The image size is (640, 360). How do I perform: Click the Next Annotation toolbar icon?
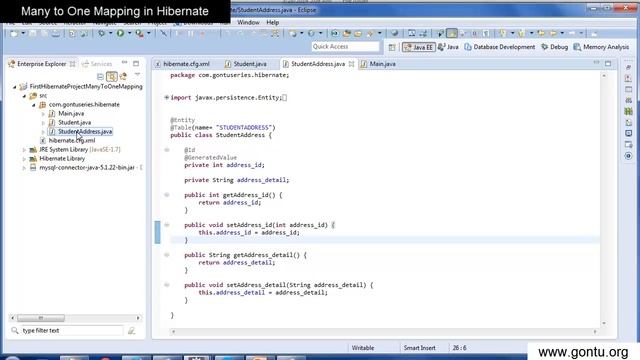[x=502, y=33]
